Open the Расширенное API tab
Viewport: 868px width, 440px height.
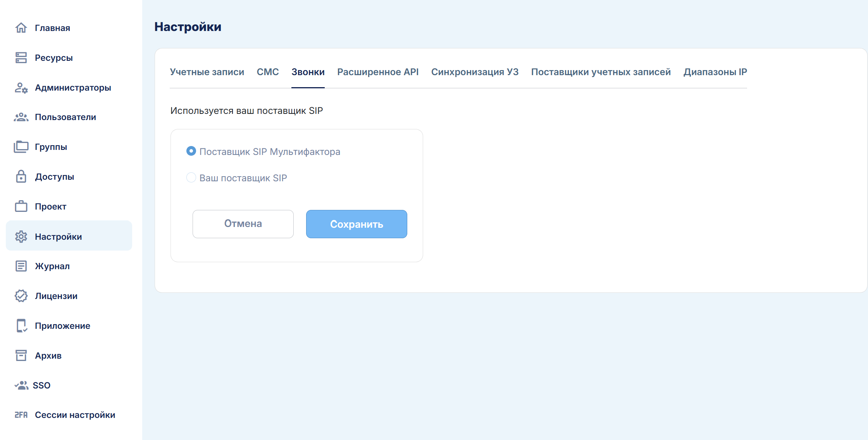378,72
